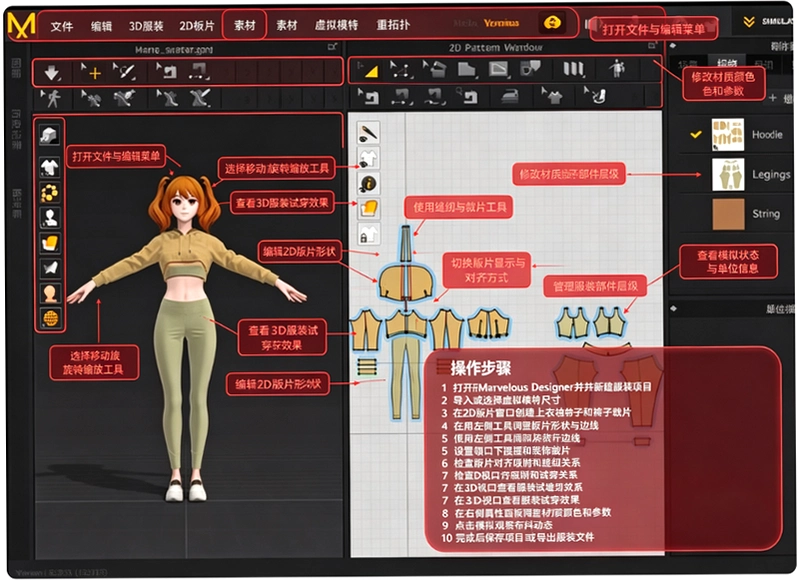Select the arrow with T-shirt tool in 2D toolbar

551,95
